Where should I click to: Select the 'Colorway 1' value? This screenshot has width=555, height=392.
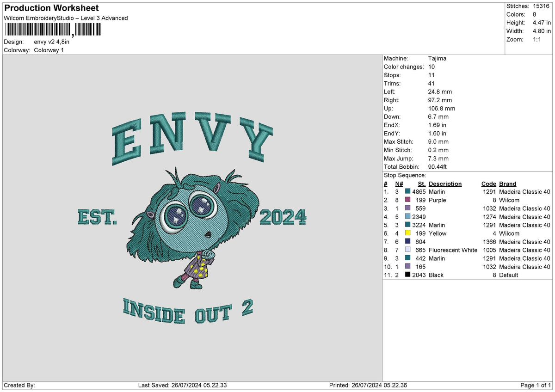[49, 50]
